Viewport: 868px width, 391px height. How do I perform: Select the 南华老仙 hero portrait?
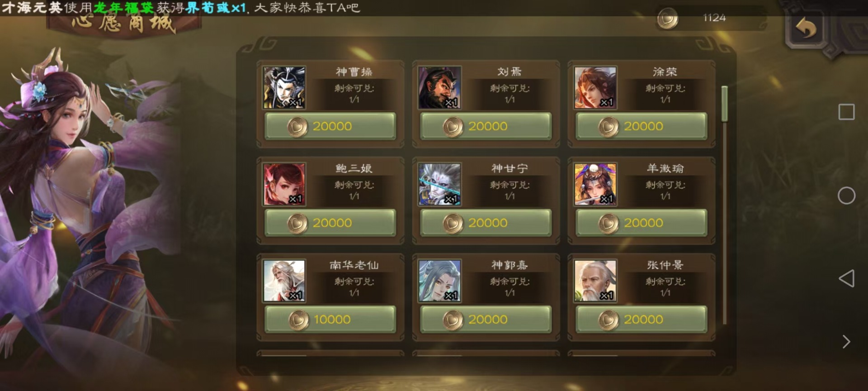click(284, 281)
